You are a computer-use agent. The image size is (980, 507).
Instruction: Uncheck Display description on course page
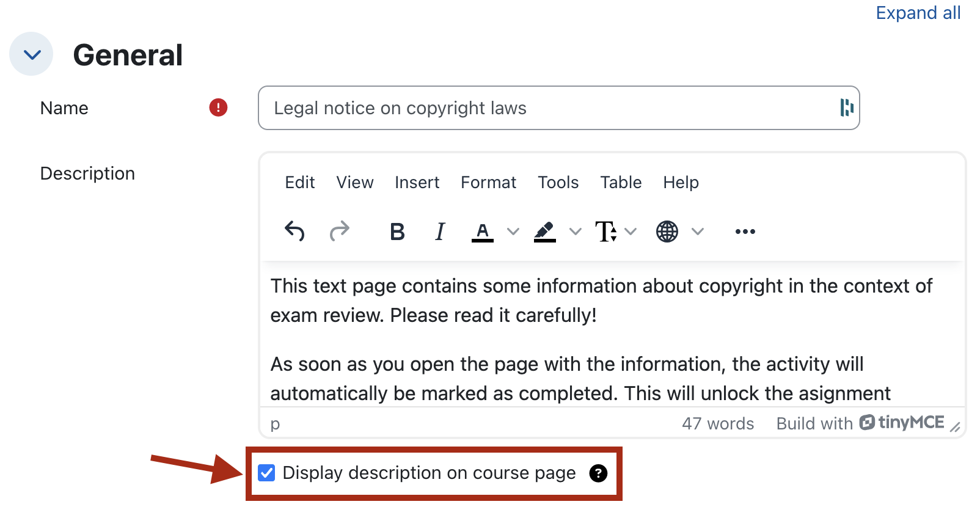pos(266,473)
